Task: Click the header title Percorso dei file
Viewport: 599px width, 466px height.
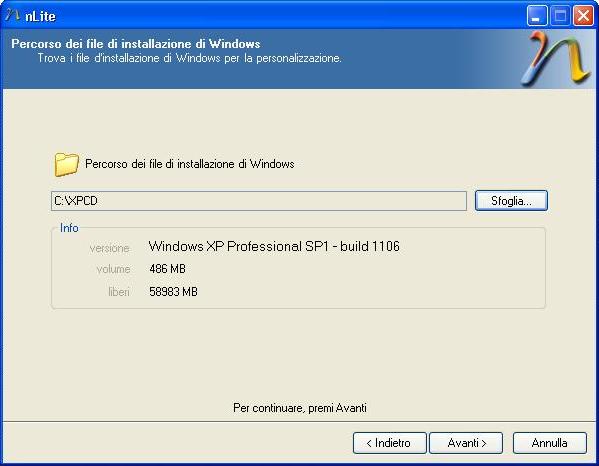Action: pyautogui.click(x=136, y=44)
